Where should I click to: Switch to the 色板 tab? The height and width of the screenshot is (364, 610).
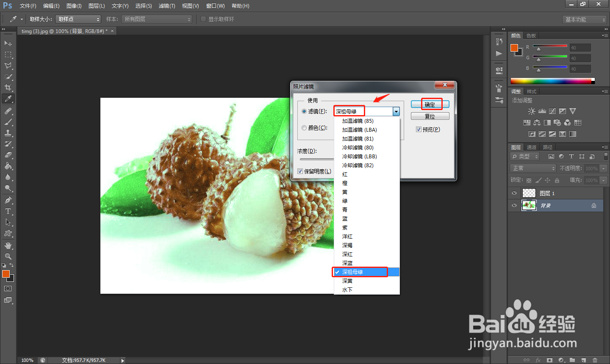point(531,36)
